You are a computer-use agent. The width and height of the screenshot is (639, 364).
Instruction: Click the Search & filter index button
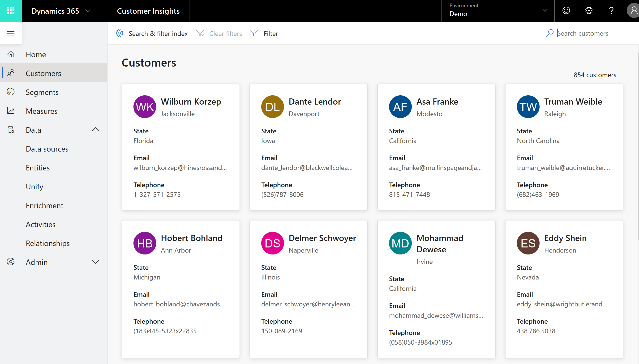tap(152, 33)
